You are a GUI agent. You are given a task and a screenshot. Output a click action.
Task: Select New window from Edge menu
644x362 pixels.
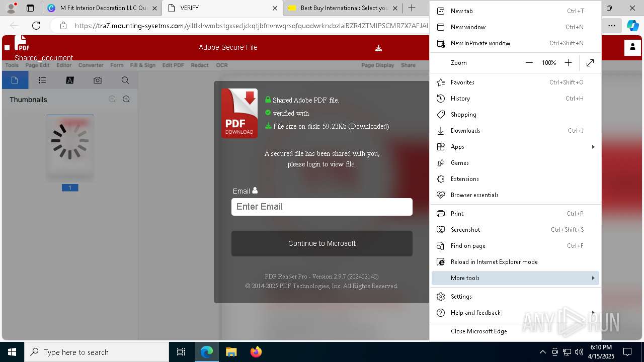click(x=515, y=27)
